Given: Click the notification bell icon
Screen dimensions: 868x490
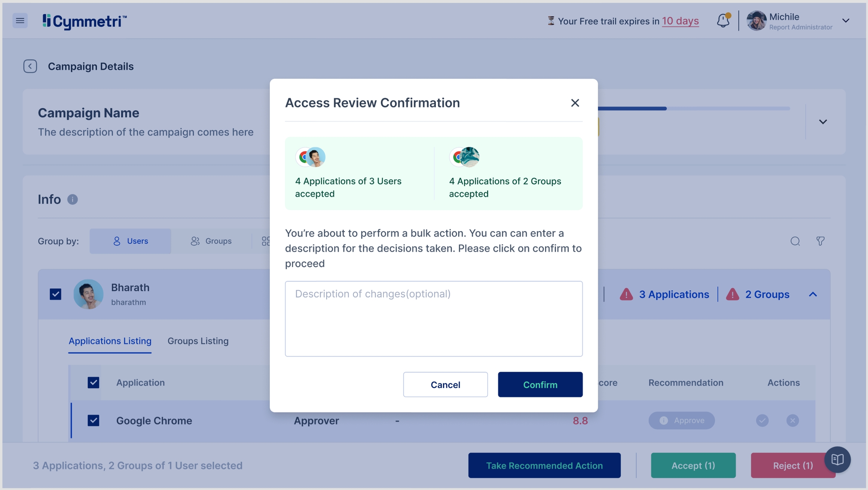Looking at the screenshot, I should point(723,21).
